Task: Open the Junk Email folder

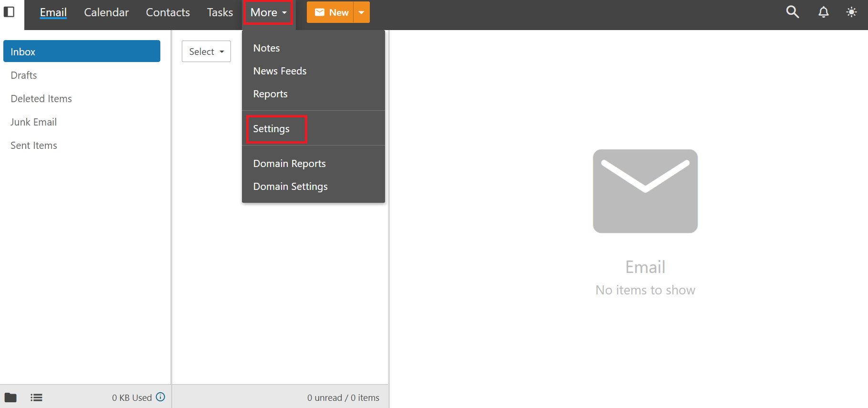Action: coord(33,122)
